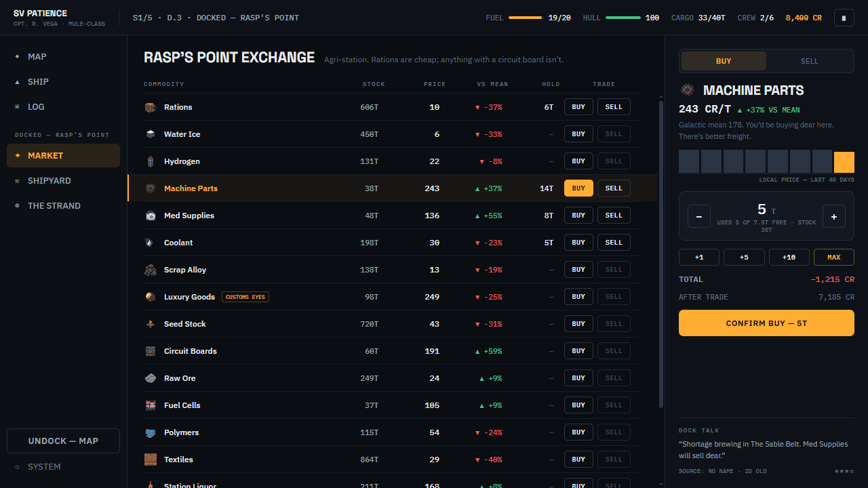This screenshot has width=868, height=488.
Task: Set quantity to MAX
Action: tap(834, 258)
